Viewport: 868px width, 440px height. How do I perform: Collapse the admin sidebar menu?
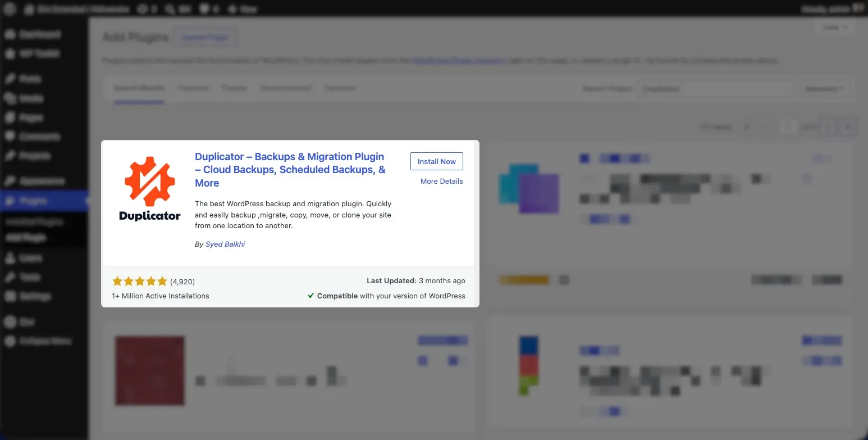pos(45,341)
